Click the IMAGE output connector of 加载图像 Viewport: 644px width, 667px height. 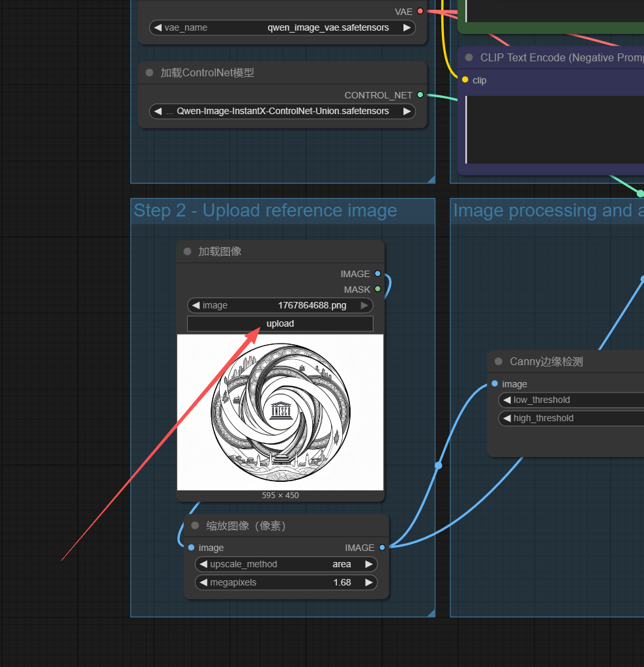pos(377,274)
